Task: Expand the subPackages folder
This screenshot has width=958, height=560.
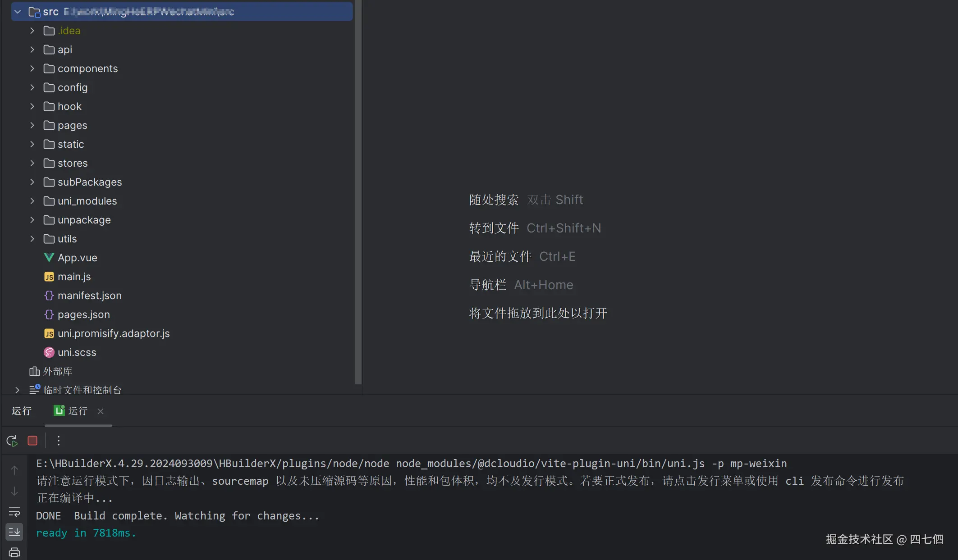Action: (x=32, y=182)
